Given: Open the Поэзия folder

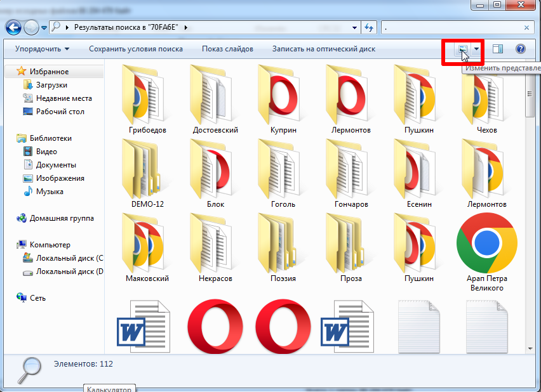Looking at the screenshot, I should pyautogui.click(x=283, y=247).
